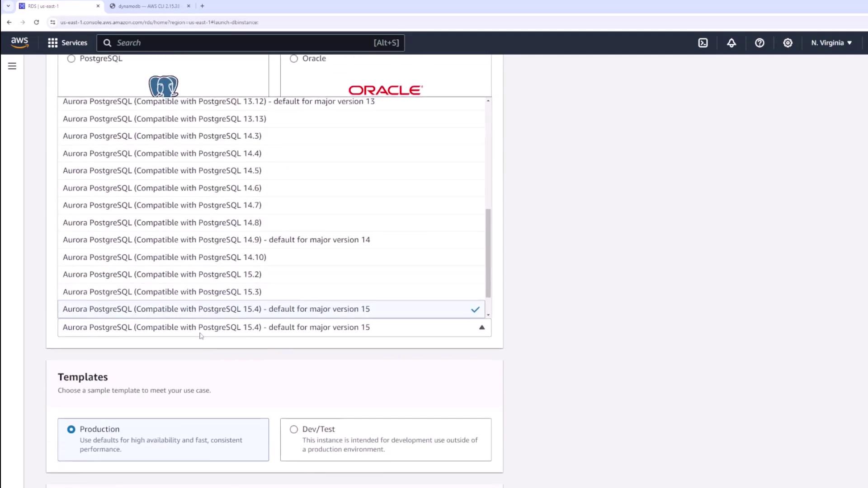Focus the AWS console search field
The width and height of the screenshot is (868, 488).
point(244,43)
